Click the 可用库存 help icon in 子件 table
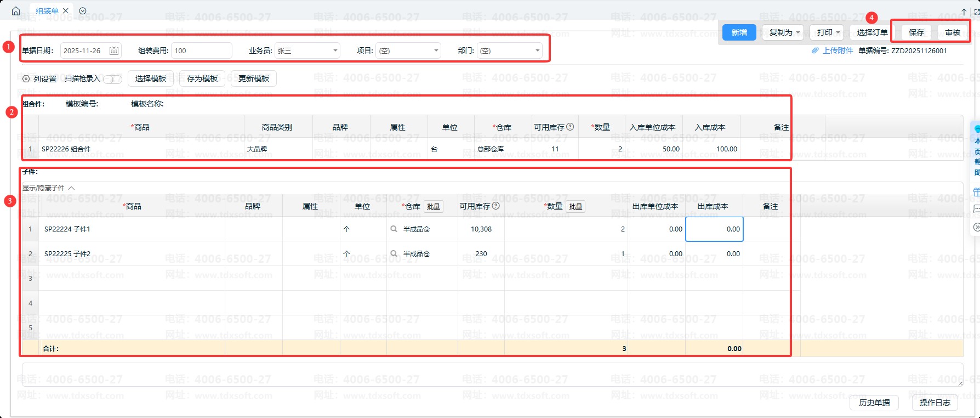980x418 pixels. [496, 206]
